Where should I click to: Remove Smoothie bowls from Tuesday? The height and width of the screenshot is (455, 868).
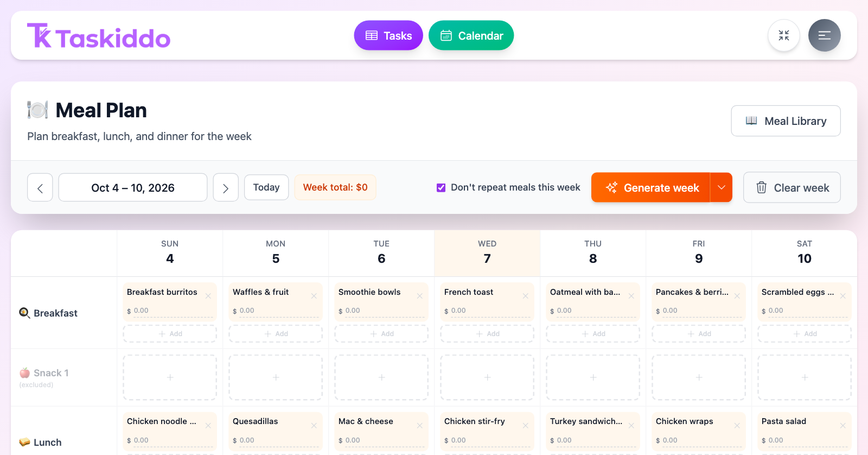coord(420,296)
